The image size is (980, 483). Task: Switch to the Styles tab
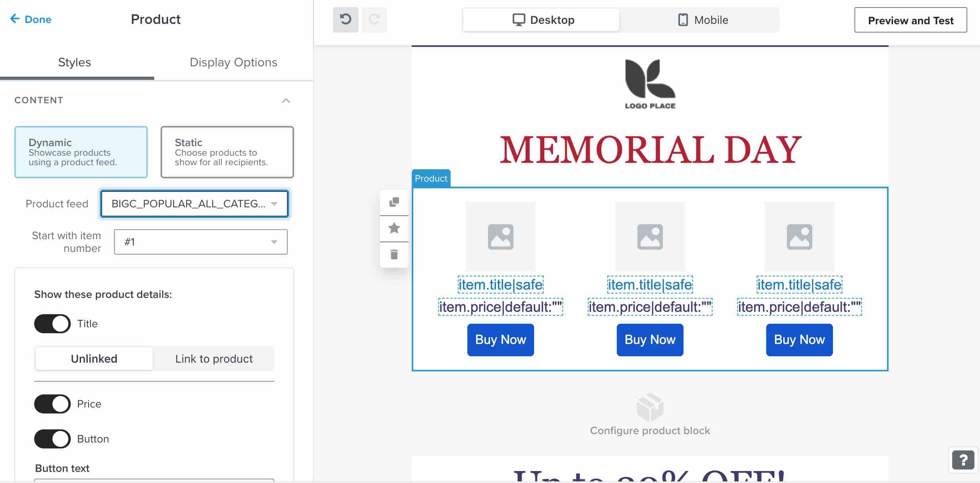74,62
